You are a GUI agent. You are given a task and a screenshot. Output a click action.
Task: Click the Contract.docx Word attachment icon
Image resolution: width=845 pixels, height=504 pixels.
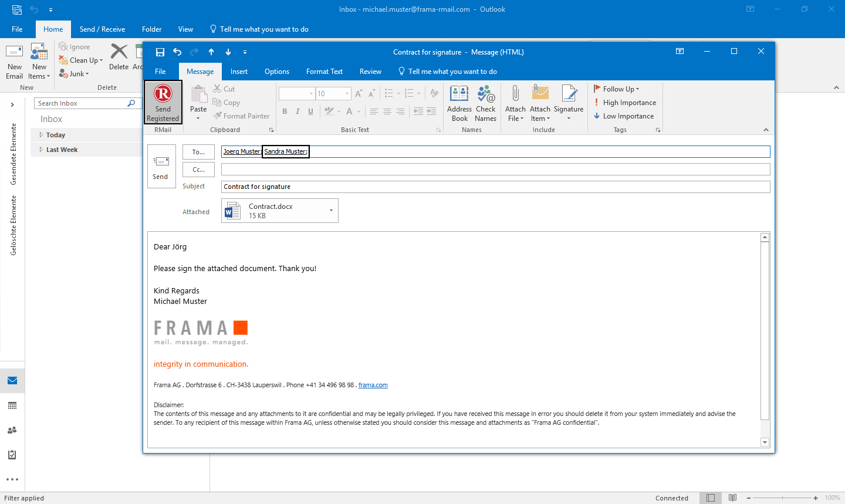[233, 211]
